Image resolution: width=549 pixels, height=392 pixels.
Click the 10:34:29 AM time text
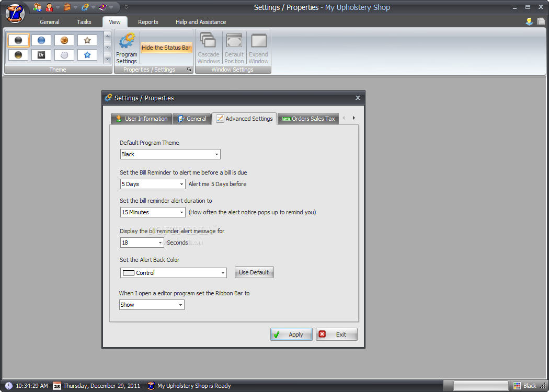pyautogui.click(x=32, y=386)
